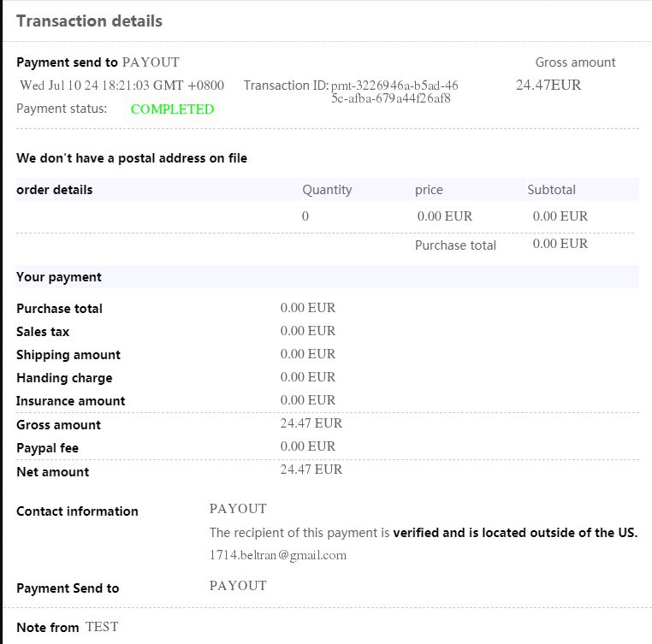Click the email 1714.beltran@gmail.com
Screen dimensions: 652x644
278,555
